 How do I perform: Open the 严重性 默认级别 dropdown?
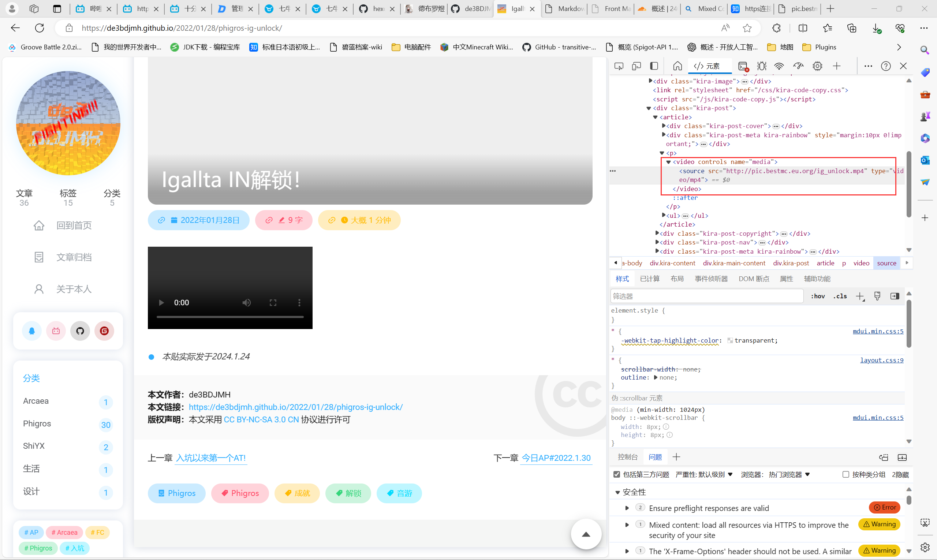704,474
